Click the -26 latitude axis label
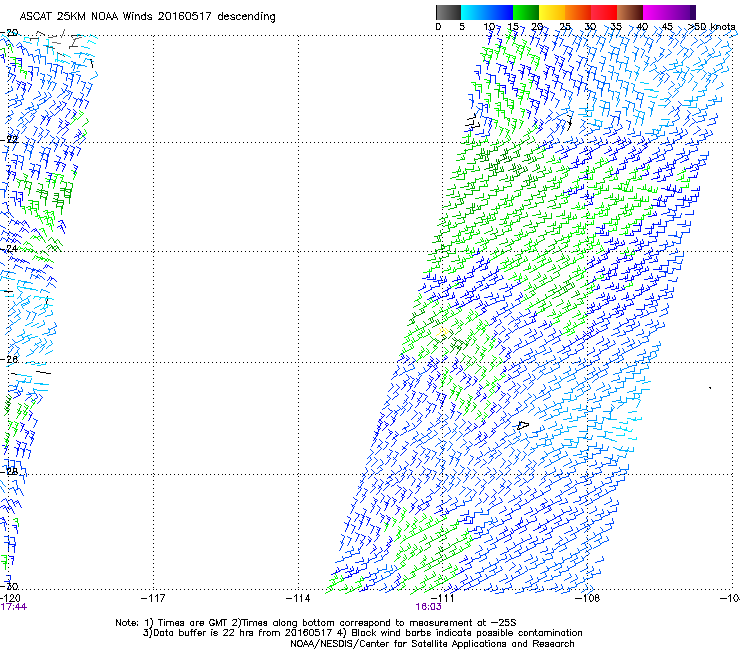The width and height of the screenshot is (740, 650). click(x=9, y=360)
